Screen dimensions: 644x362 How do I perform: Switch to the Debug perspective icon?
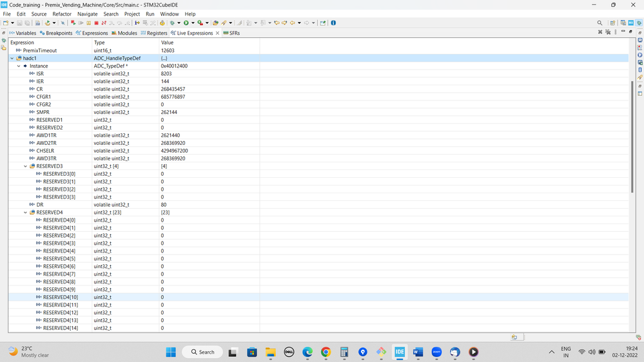[639, 23]
